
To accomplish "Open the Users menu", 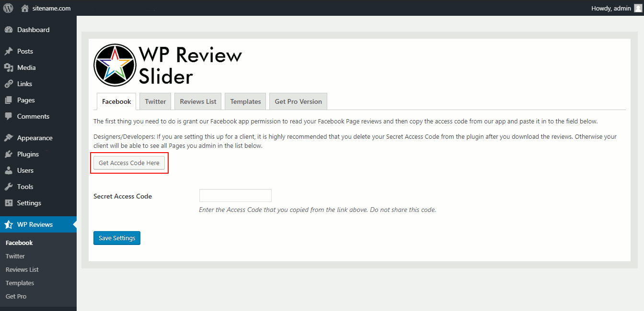I will click(x=38, y=170).
